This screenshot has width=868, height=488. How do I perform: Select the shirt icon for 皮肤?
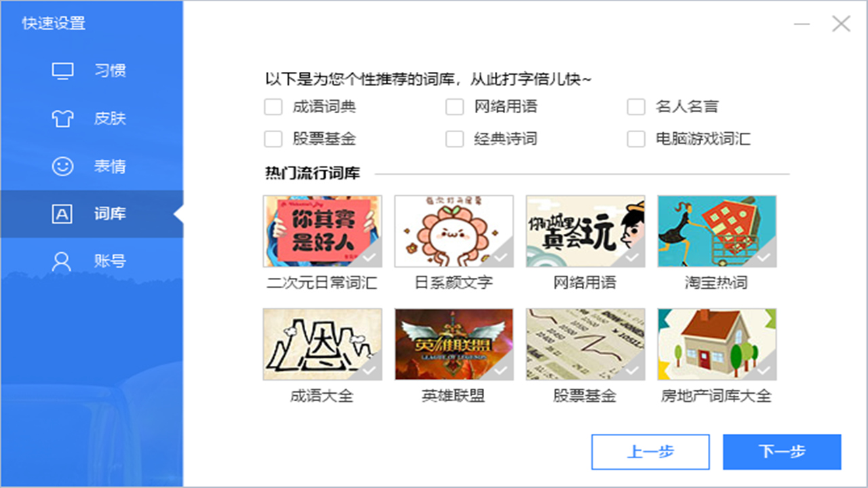(62, 119)
